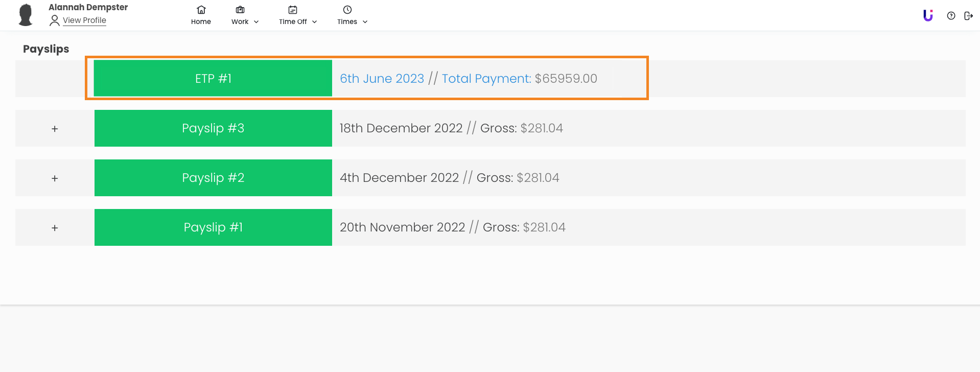
Task: Click the green ETP #1 button
Action: click(x=213, y=78)
